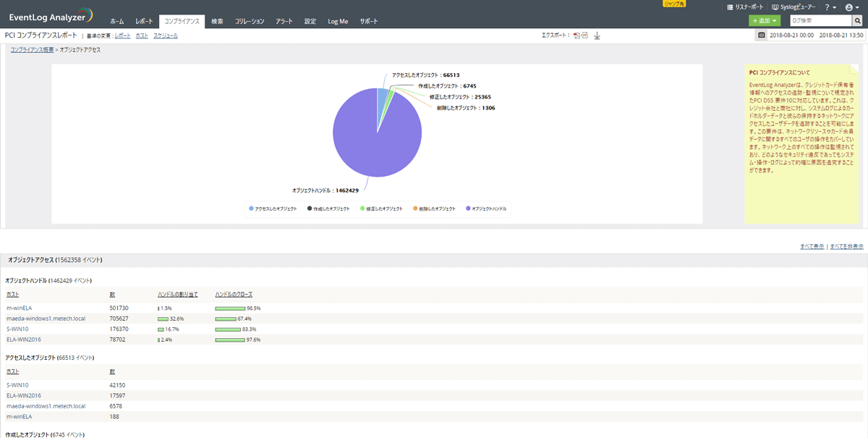868x438 pixels.
Task: Open the maeda-windows1.metech.local host in オブジェクトハンドル
Action: 46,319
